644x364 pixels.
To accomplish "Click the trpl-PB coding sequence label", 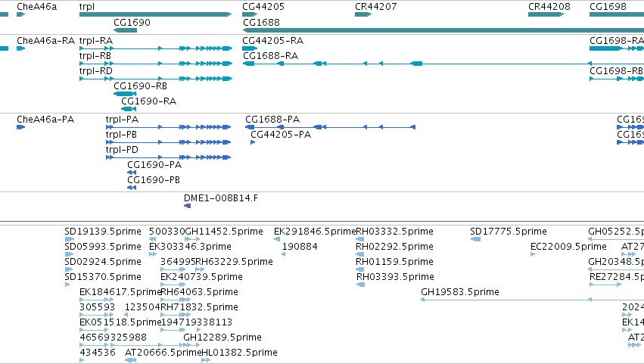I will (121, 135).
